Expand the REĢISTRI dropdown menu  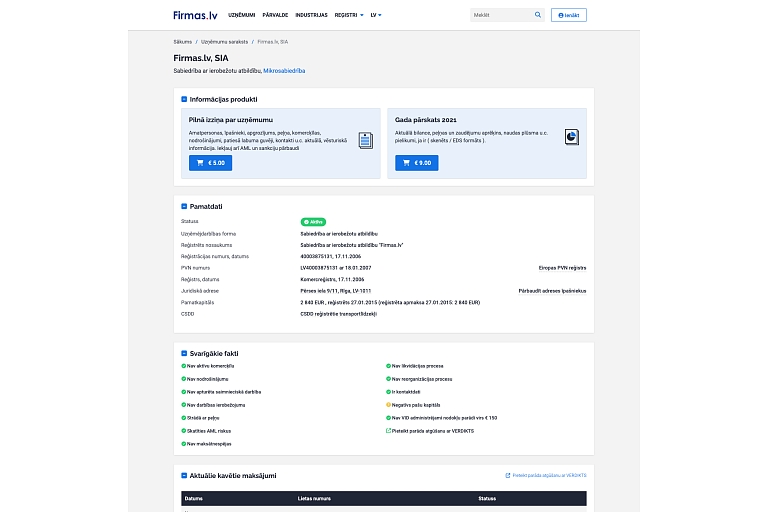point(349,15)
